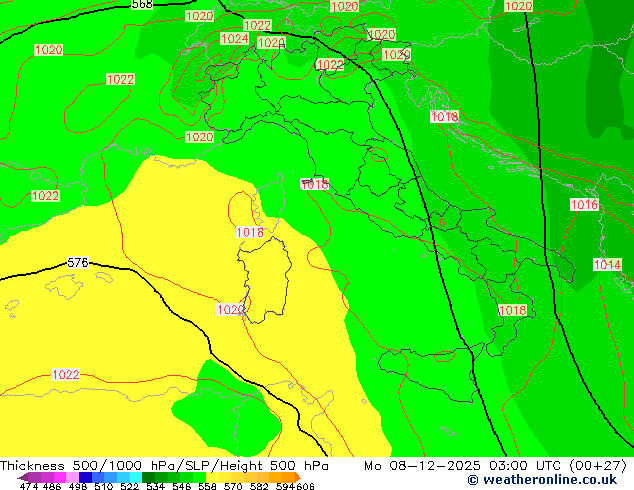Image resolution: width=634 pixels, height=490 pixels.
Task: Click the legend value '534'
Action: pyautogui.click(x=155, y=486)
